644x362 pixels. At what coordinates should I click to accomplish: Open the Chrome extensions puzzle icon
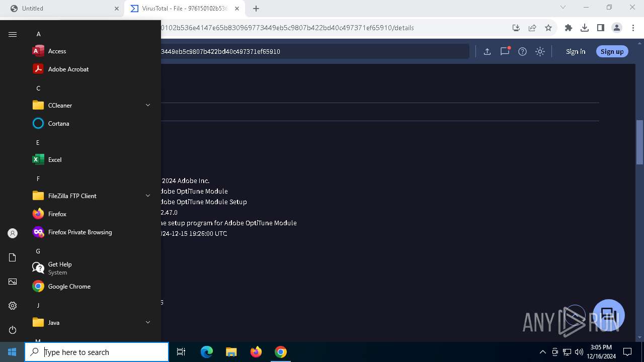point(569,28)
